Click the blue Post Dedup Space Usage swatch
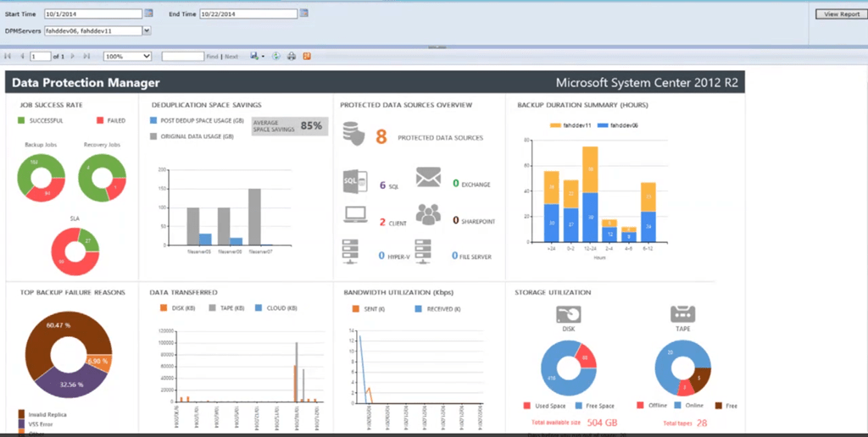 tap(153, 120)
